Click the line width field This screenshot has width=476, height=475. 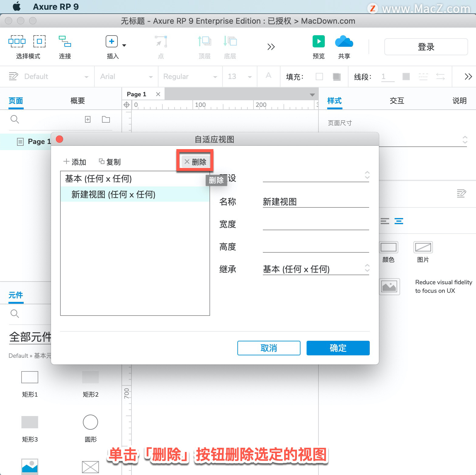(x=388, y=77)
